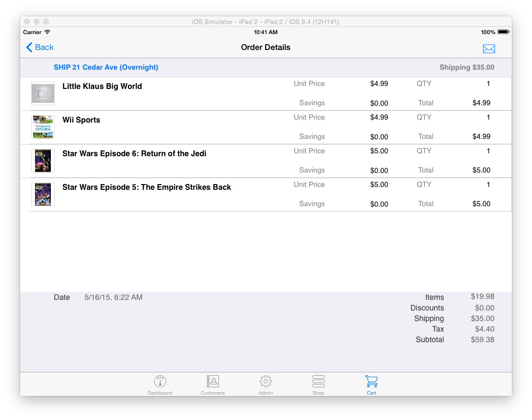
Task: Go back using the Back chevron
Action: (40, 47)
